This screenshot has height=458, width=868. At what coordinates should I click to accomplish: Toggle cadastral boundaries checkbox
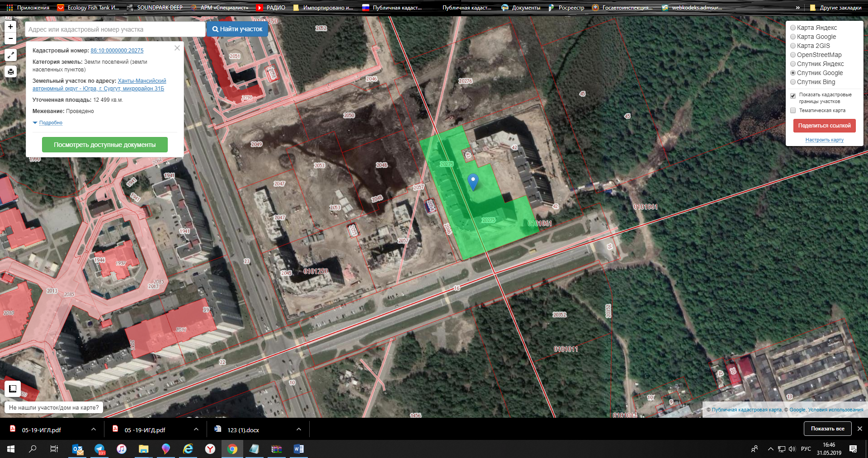click(793, 95)
